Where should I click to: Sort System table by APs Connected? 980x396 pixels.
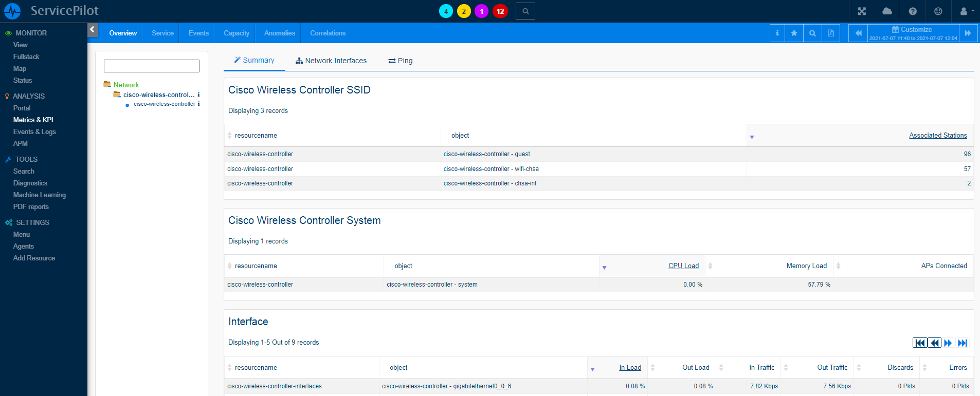(x=944, y=266)
